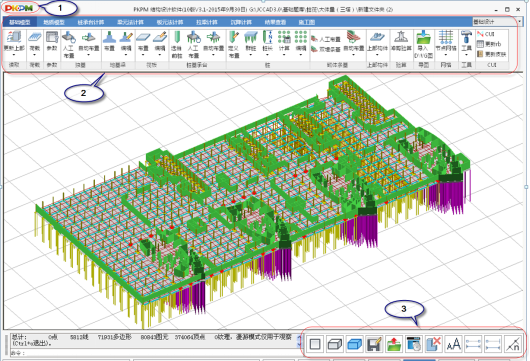
Task: Click the CUI button in the CUI group
Action: [x=486, y=34]
